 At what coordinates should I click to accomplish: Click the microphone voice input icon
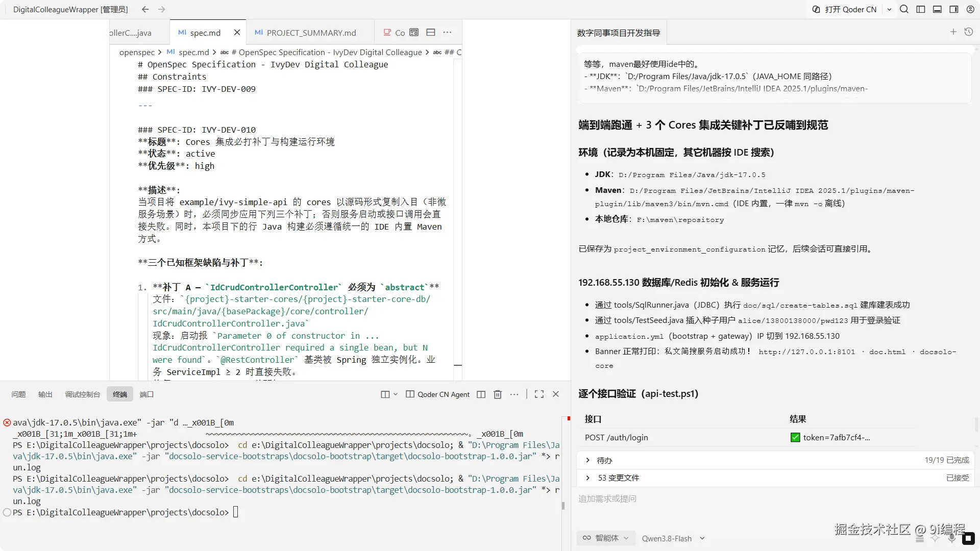coord(952,538)
